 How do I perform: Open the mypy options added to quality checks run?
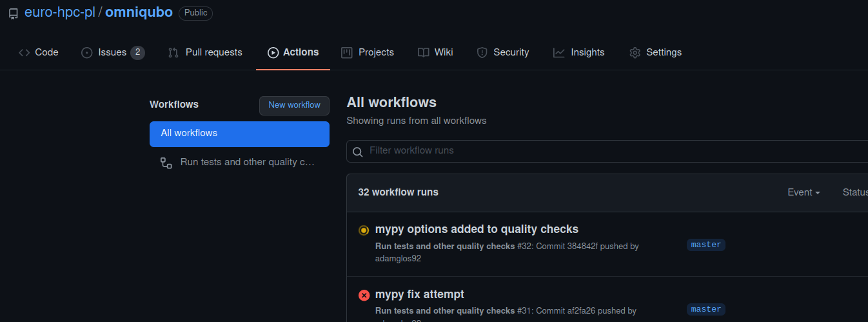tap(477, 229)
